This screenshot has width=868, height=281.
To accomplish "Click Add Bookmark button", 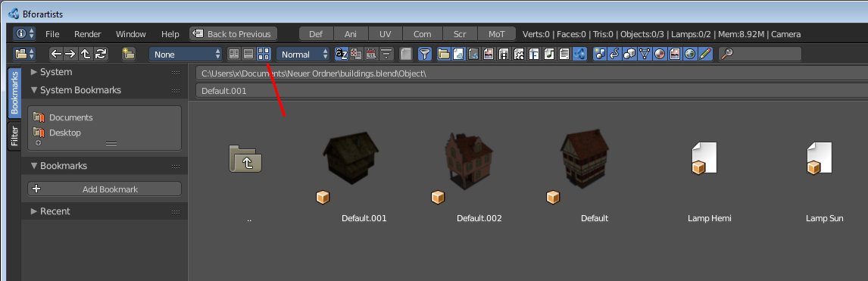I will click(105, 189).
